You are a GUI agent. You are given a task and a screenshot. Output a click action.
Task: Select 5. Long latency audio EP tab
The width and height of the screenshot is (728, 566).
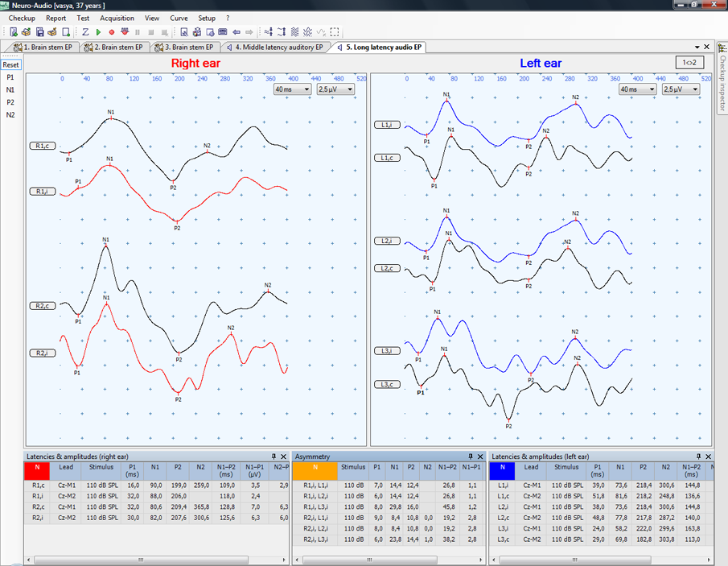coord(380,47)
